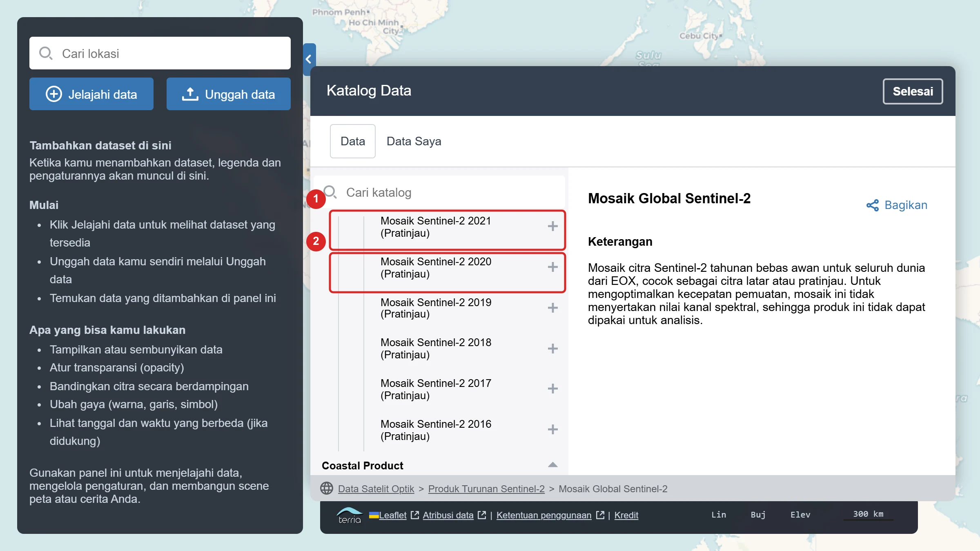
Task: Click the Buj coordinate label
Action: click(x=758, y=515)
